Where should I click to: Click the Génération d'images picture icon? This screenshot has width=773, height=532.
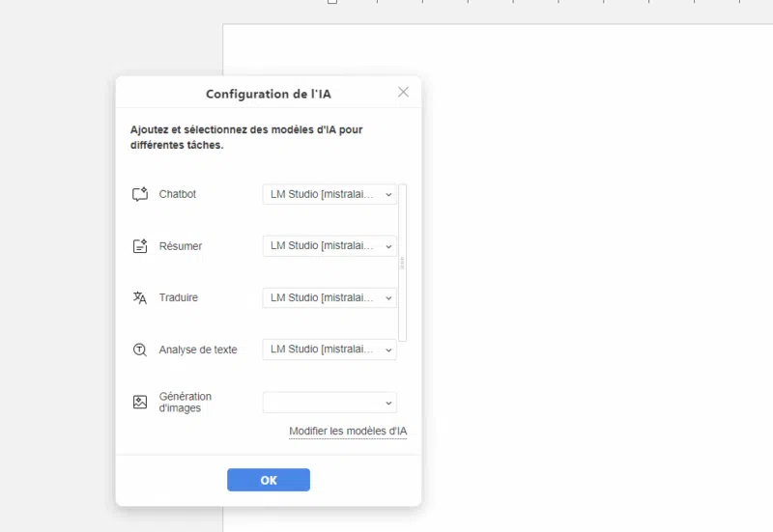tap(140, 402)
